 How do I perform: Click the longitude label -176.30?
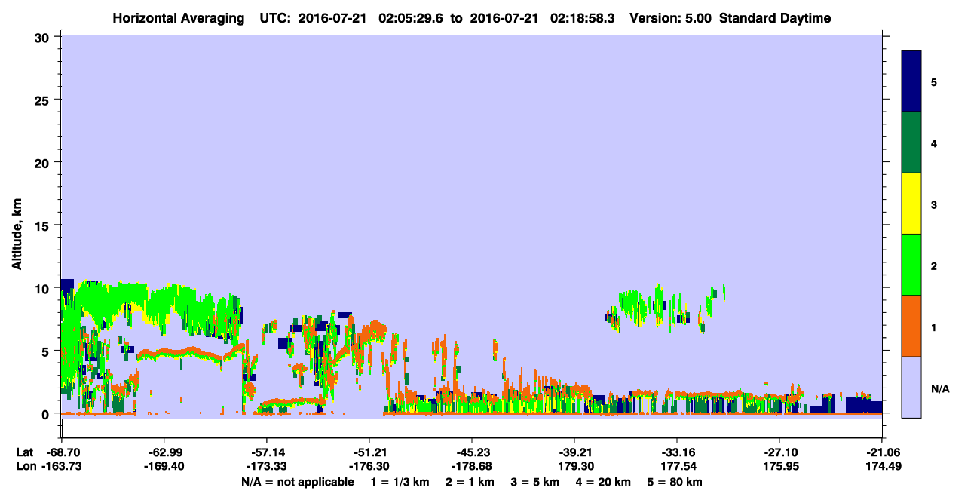coord(369,467)
